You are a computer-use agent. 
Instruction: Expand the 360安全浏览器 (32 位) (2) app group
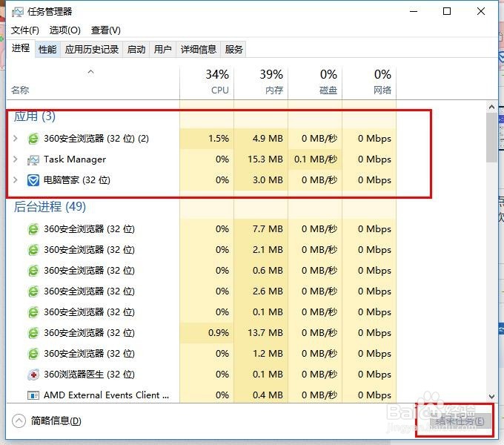[x=15, y=139]
